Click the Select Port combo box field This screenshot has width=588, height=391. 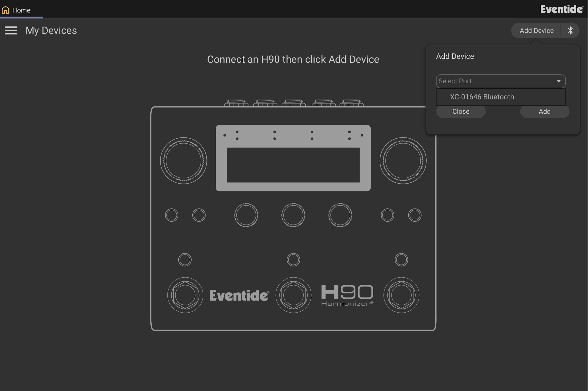click(494, 81)
